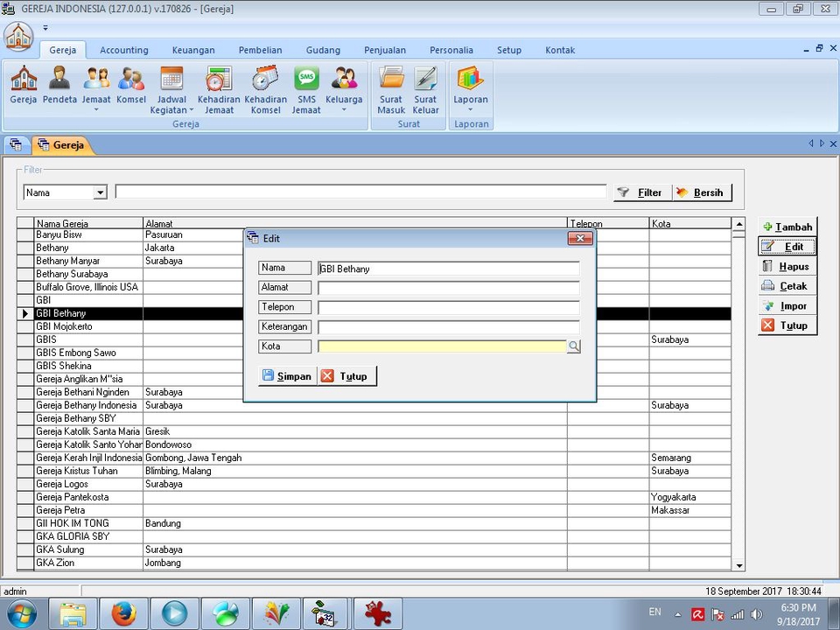Launch Firefox from the taskbar

tap(123, 613)
